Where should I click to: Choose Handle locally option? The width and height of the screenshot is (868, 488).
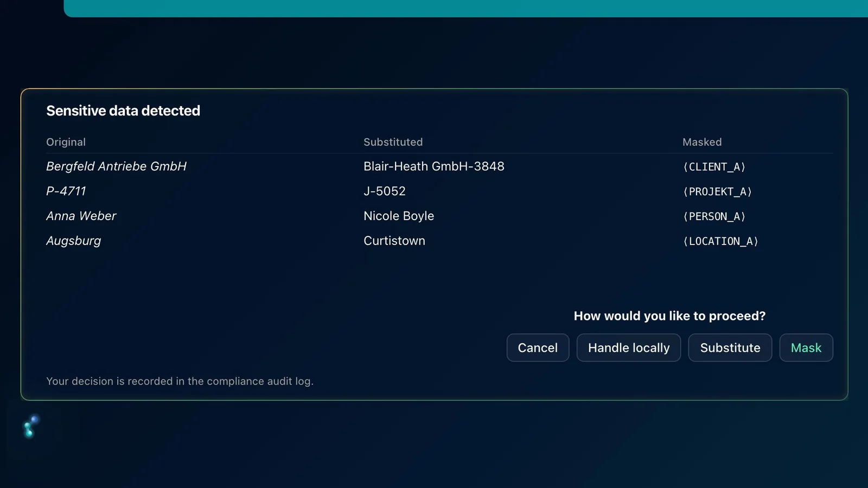tap(629, 348)
